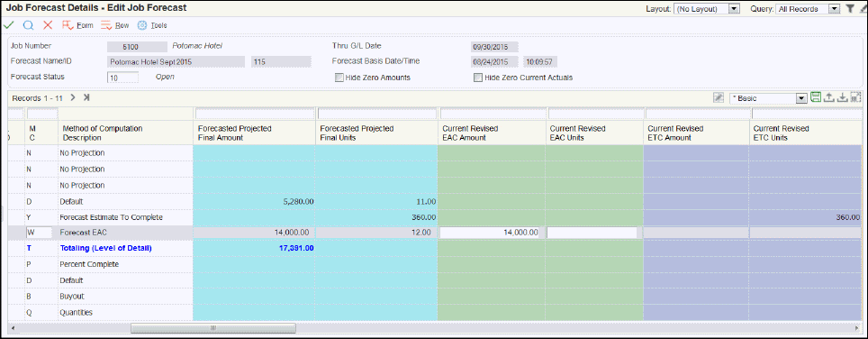This screenshot has height=339, width=868.
Task: Open the Form menu
Action: click(x=77, y=25)
